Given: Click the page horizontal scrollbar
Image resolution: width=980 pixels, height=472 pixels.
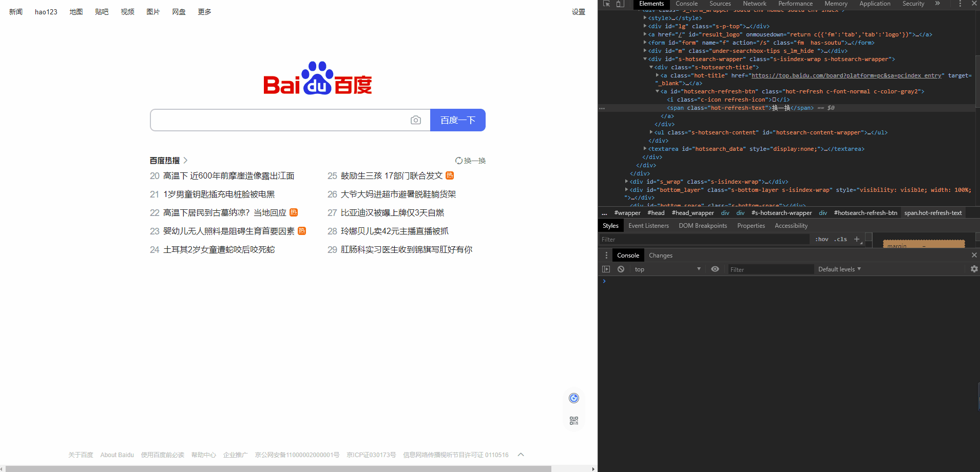Looking at the screenshot, I should pyautogui.click(x=278, y=469).
